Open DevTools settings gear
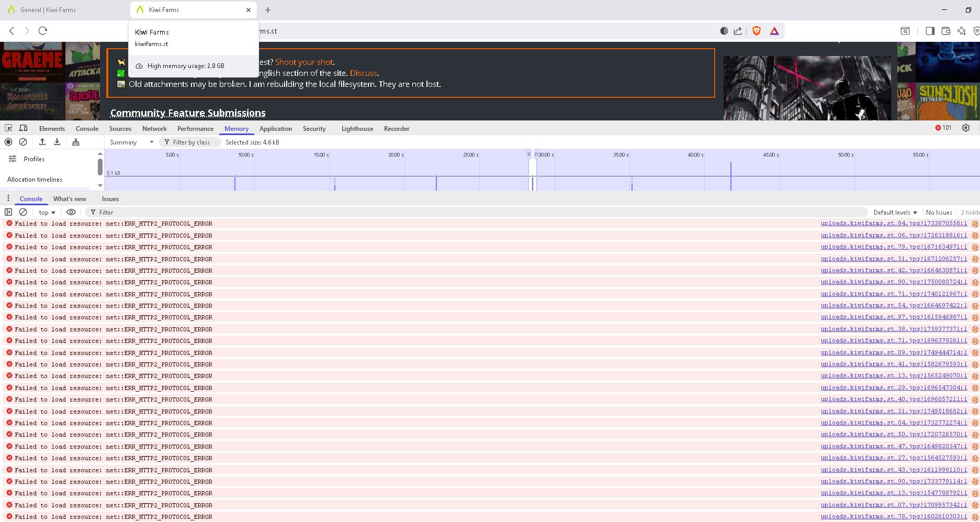This screenshot has height=522, width=980. pyautogui.click(x=966, y=128)
